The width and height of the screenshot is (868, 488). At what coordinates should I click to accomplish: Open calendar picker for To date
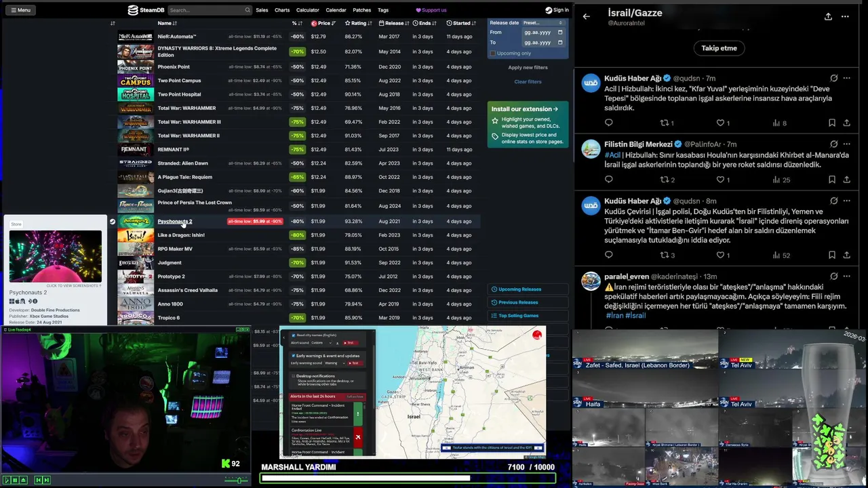pyautogui.click(x=559, y=42)
